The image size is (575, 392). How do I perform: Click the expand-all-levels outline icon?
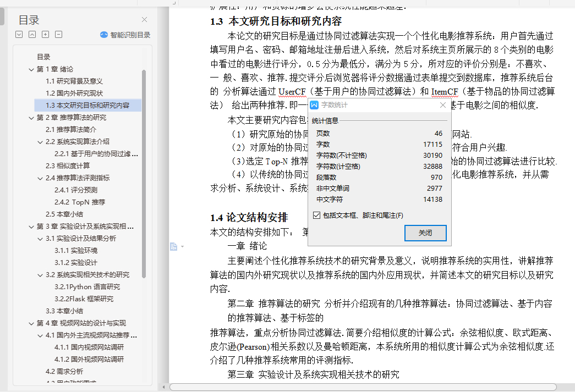coord(19,35)
